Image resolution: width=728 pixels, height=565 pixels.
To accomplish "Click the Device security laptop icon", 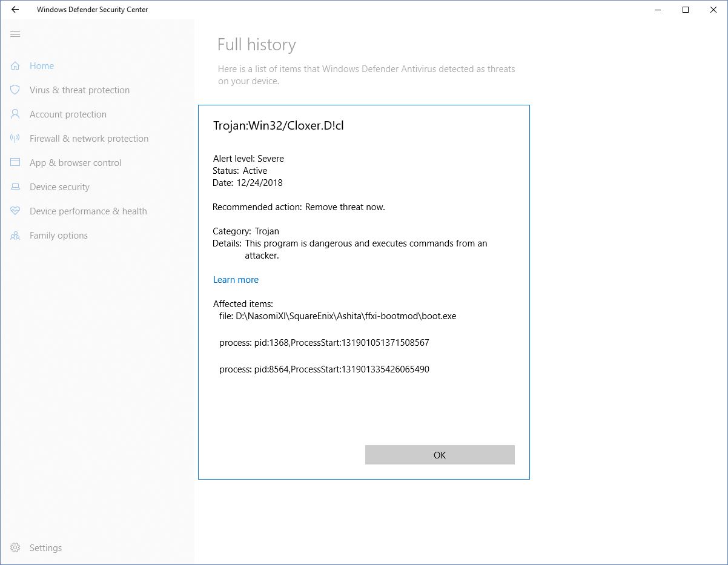I will point(15,187).
